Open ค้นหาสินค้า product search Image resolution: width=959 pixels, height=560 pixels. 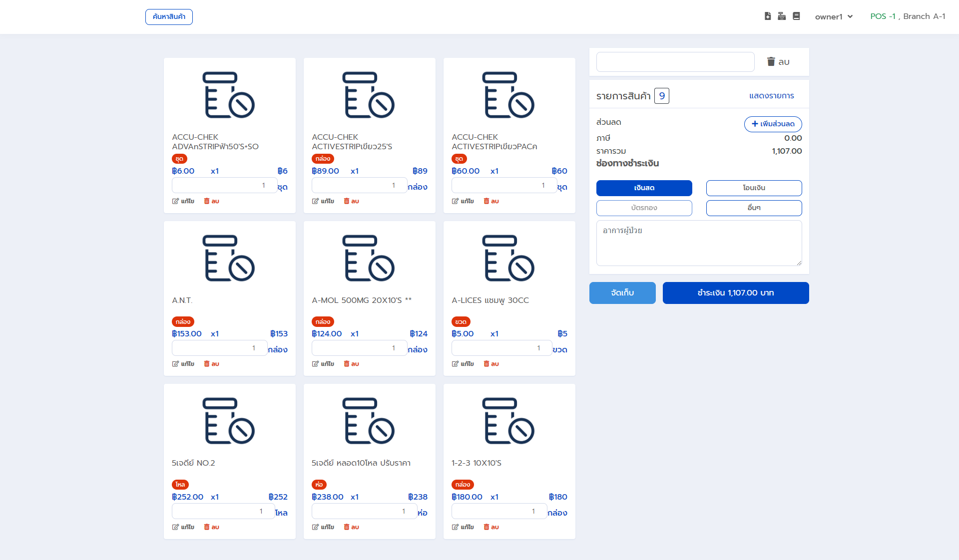pyautogui.click(x=169, y=17)
